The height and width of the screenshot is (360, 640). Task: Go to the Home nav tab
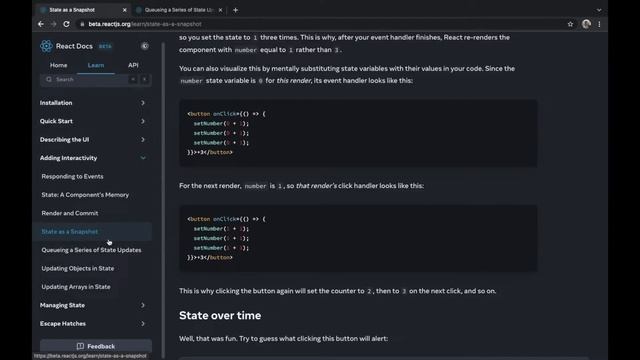click(x=58, y=65)
